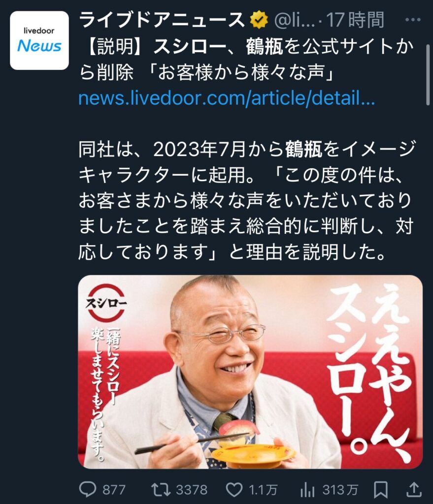Click the 313万 view count
The image size is (433, 504).
340,490
